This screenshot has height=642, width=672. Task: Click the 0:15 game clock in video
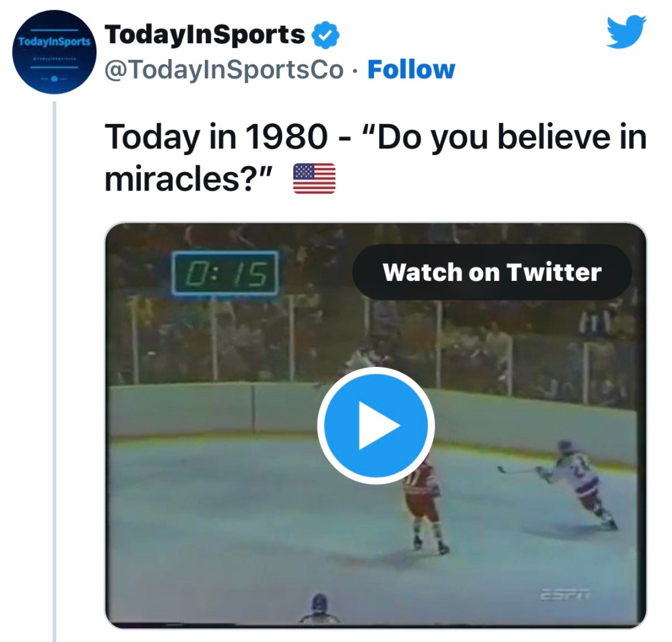click(225, 273)
